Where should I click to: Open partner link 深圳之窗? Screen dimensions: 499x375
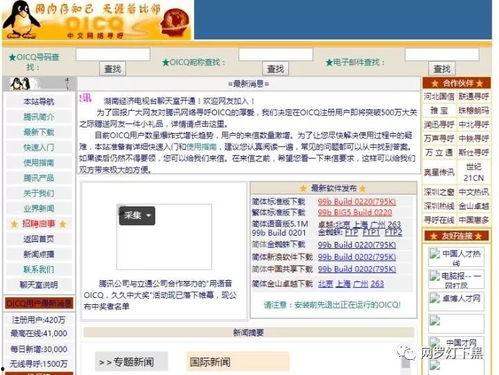(x=439, y=192)
